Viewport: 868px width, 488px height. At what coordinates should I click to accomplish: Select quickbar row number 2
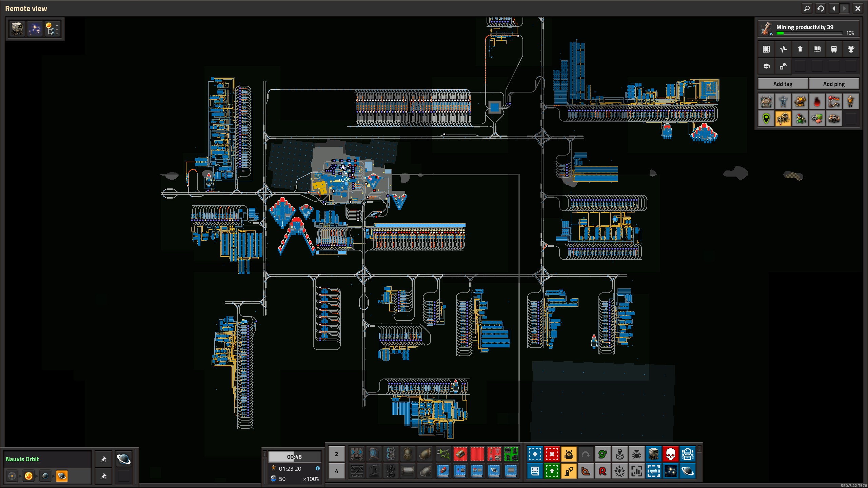[336, 454]
